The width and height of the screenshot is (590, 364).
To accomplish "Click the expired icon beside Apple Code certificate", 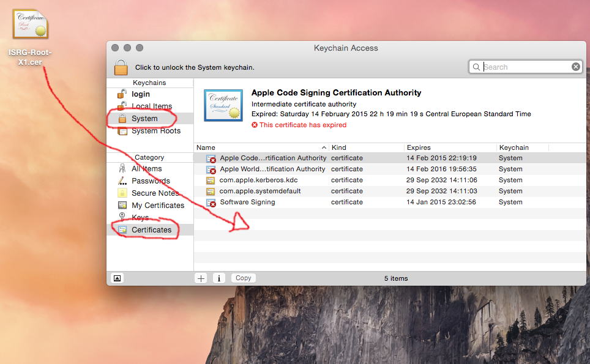I will click(x=211, y=158).
